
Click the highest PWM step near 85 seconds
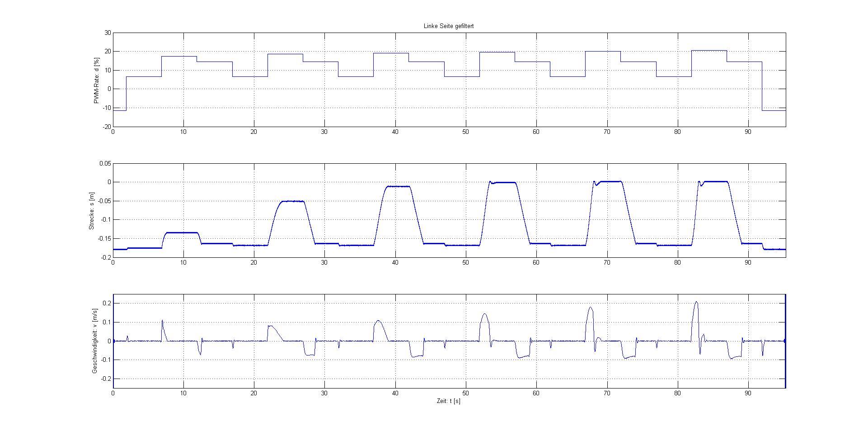click(709, 51)
